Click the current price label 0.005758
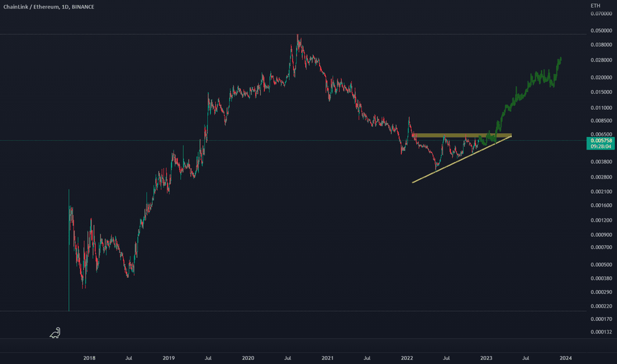 click(x=601, y=140)
